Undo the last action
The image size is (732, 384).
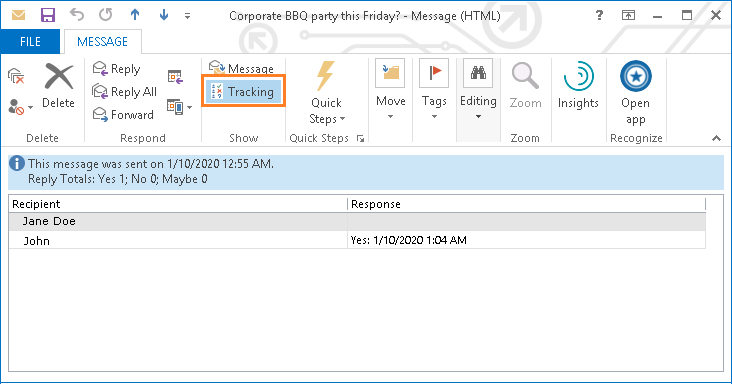(77, 15)
